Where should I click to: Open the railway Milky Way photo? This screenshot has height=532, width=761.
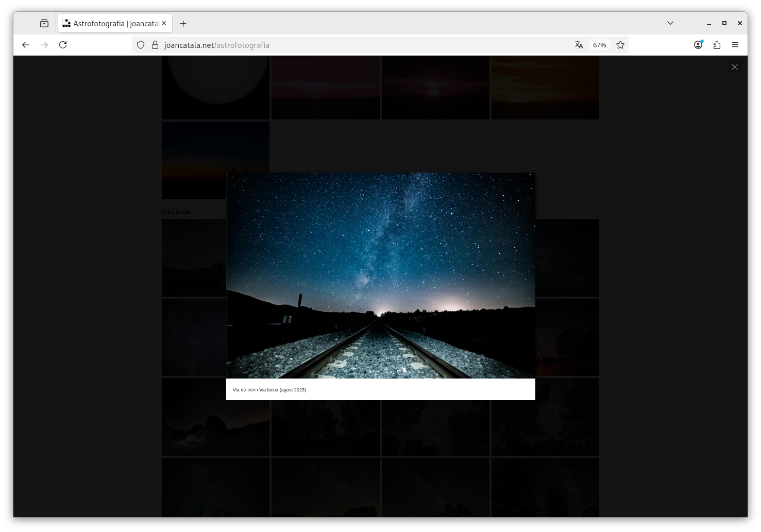[380, 276]
